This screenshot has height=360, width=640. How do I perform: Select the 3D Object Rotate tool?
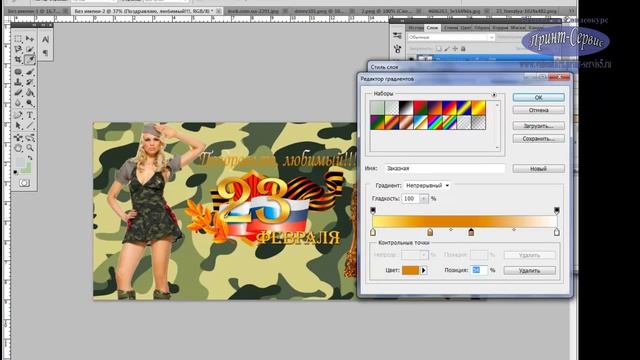pos(18,138)
